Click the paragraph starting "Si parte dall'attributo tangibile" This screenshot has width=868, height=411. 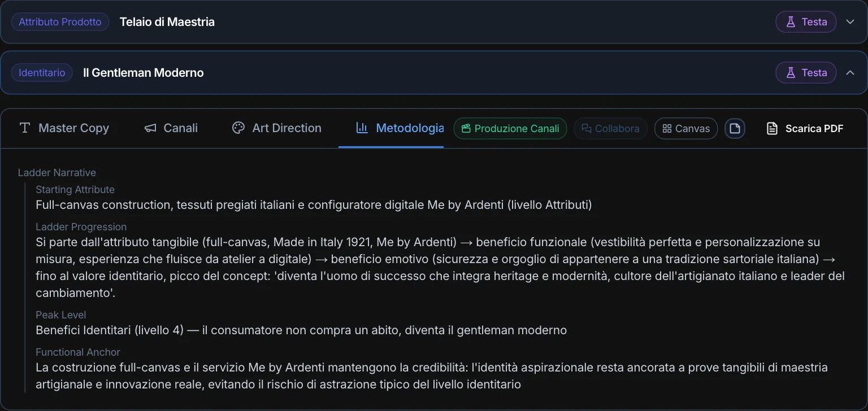tap(440, 268)
